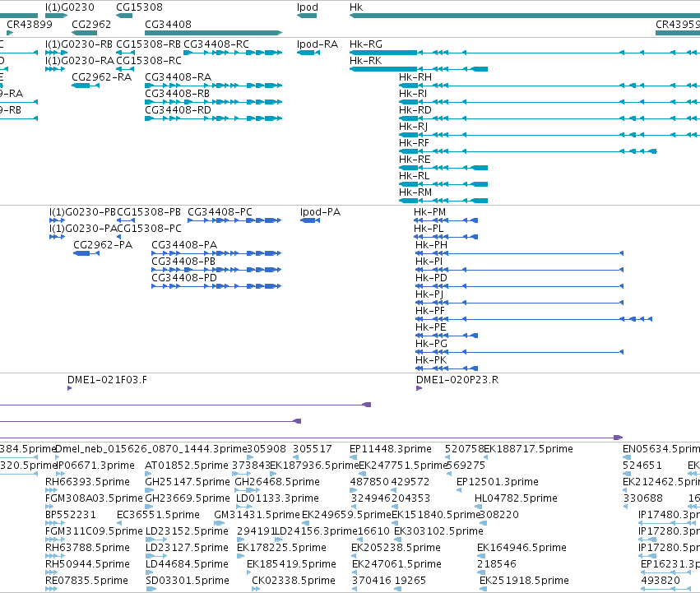Select the DME1-021F03.F clone end label

pyautogui.click(x=107, y=381)
